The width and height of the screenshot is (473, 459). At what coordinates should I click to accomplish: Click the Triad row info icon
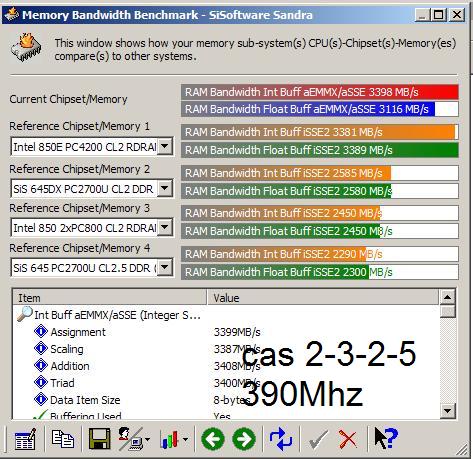coord(41,383)
